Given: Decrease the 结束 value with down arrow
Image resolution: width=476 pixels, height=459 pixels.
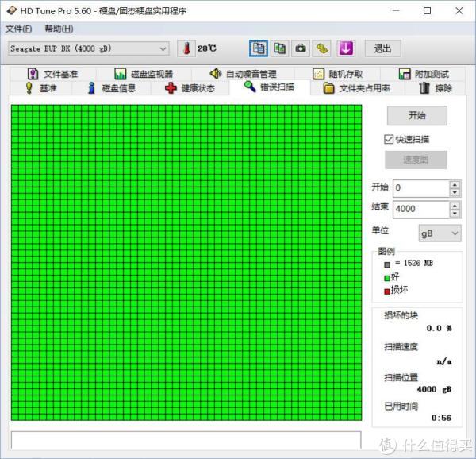Looking at the screenshot, I should pyautogui.click(x=455, y=214).
